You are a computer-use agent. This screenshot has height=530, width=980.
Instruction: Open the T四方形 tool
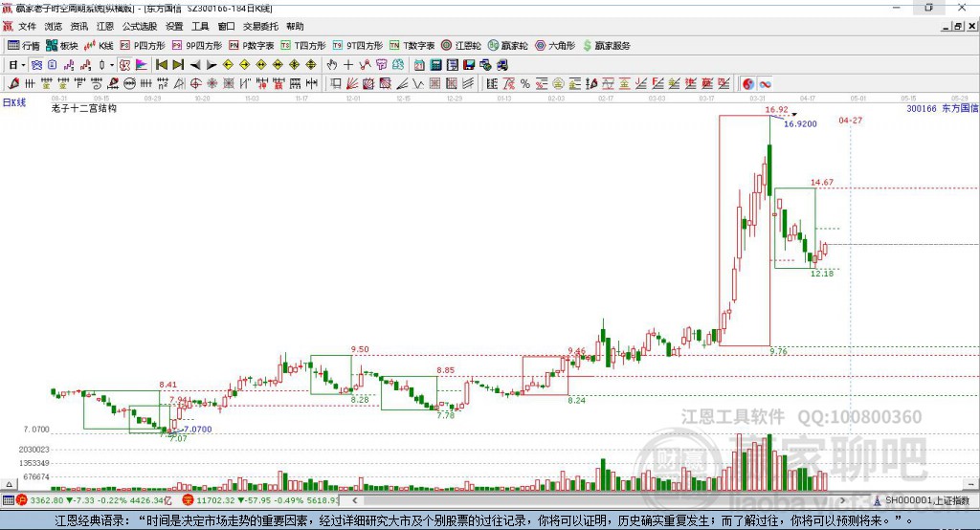(x=303, y=46)
